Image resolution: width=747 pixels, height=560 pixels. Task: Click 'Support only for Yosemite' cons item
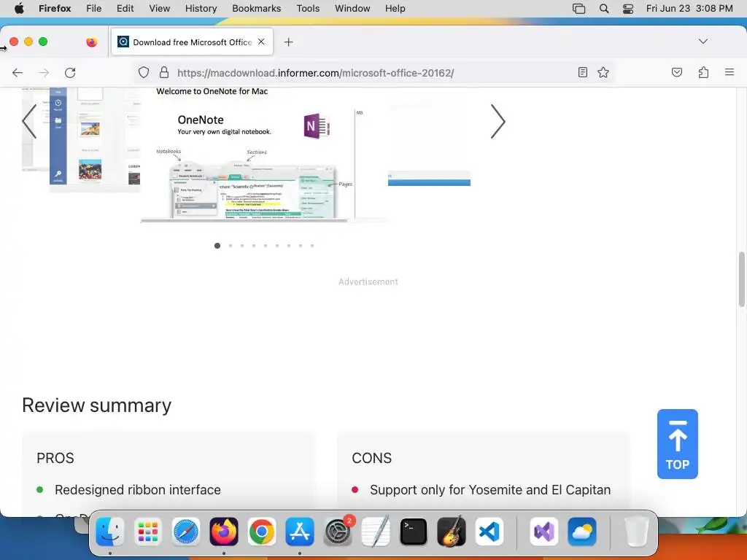pyautogui.click(x=490, y=490)
